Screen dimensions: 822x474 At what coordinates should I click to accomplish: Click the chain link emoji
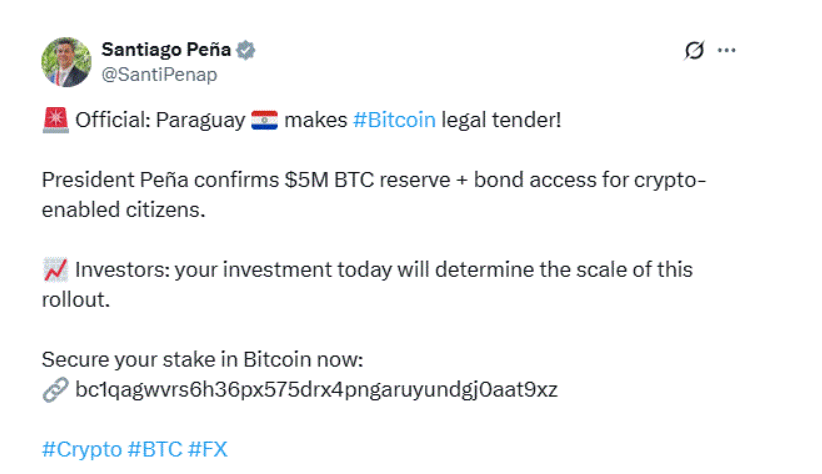(54, 390)
